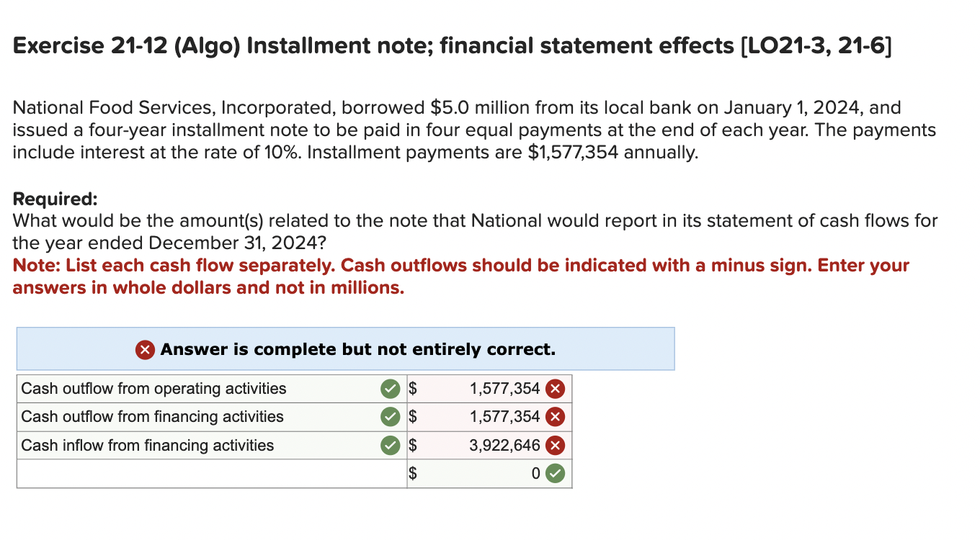Click the red X beside the 1,577,354 operating amount
The width and height of the screenshot is (980, 540).
[x=556, y=388]
